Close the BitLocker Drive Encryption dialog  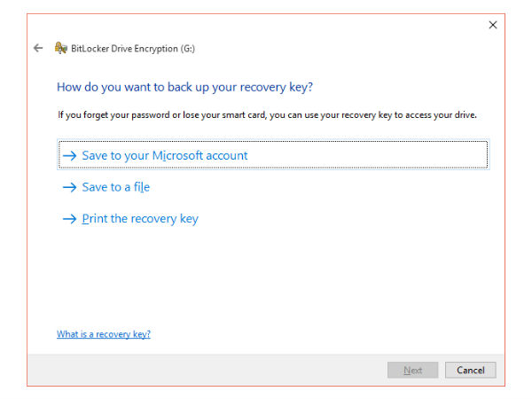tap(493, 25)
